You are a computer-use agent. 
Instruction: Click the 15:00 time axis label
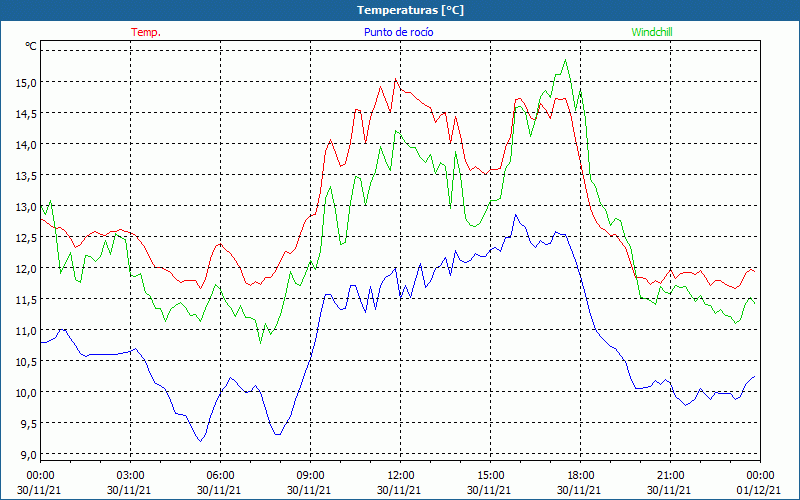click(490, 476)
